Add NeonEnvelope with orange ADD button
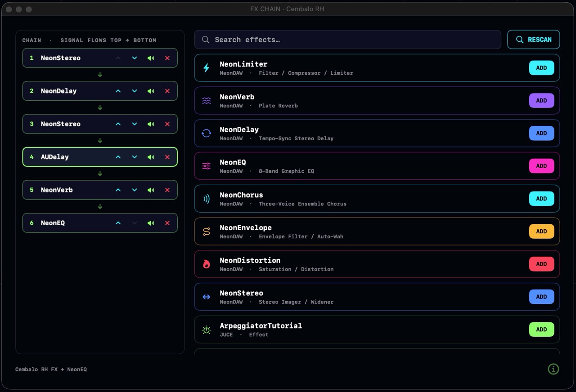The width and height of the screenshot is (576, 392). (541, 232)
